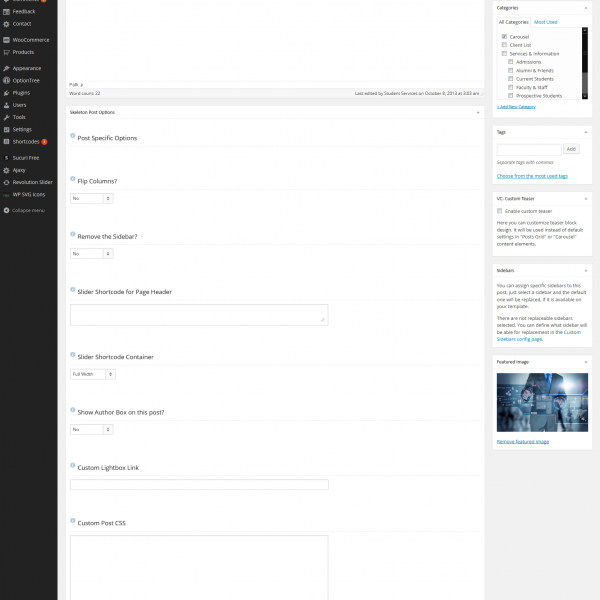Open the Flip Columns dropdown

[x=91, y=199]
